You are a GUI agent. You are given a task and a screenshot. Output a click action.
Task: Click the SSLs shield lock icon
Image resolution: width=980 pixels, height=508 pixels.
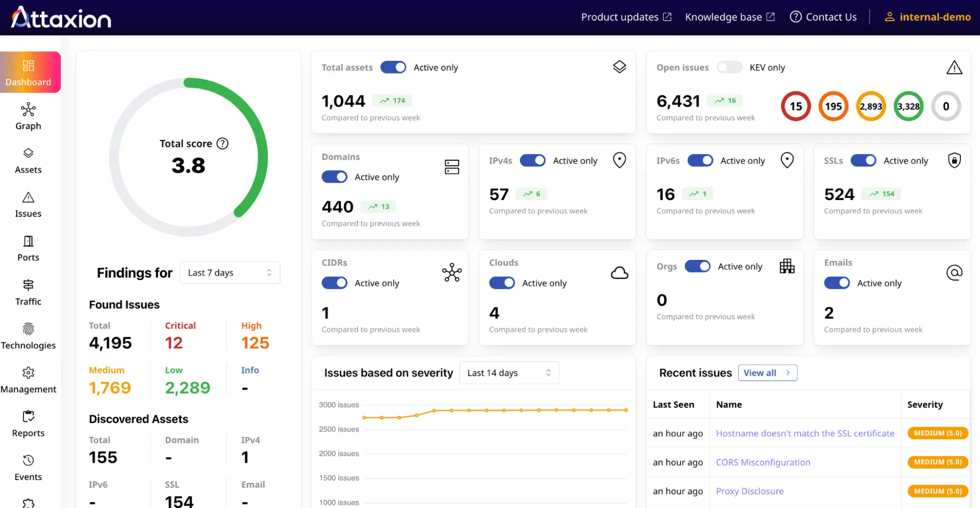click(x=954, y=160)
